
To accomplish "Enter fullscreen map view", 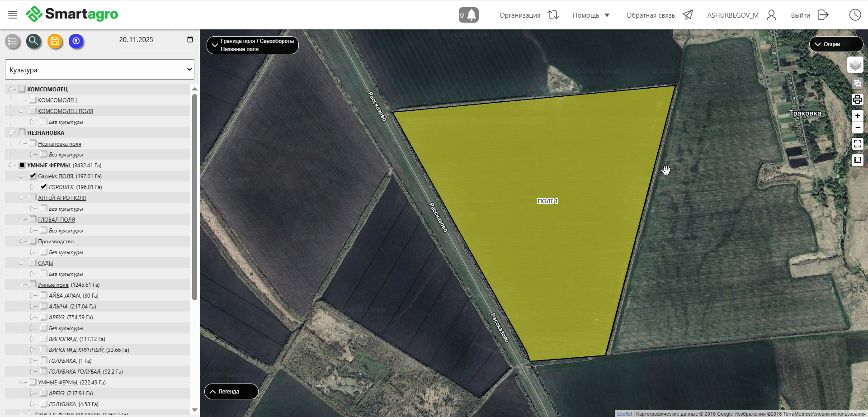I will (x=857, y=144).
